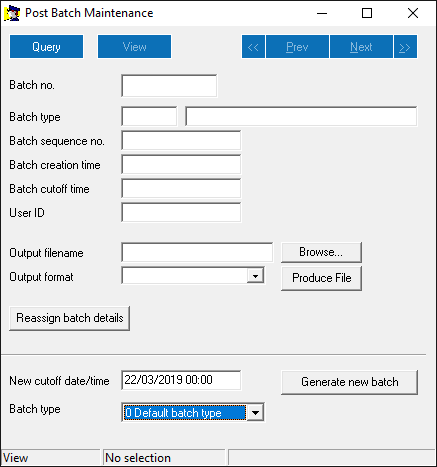Select the User ID input box
437x467 pixels.
pyautogui.click(x=181, y=212)
